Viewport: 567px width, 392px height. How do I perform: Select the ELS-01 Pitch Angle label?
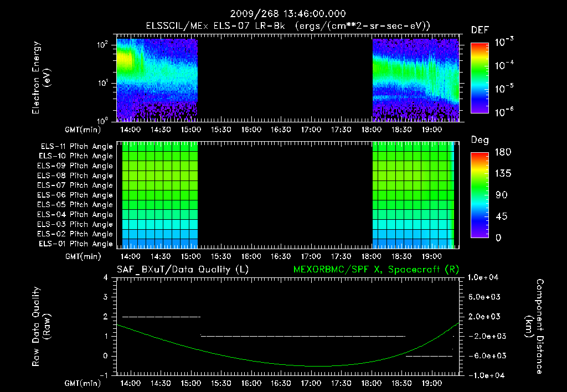pos(75,244)
